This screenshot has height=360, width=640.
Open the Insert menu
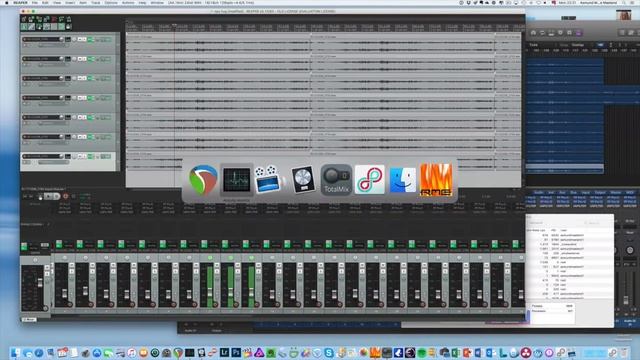tap(70, 2)
